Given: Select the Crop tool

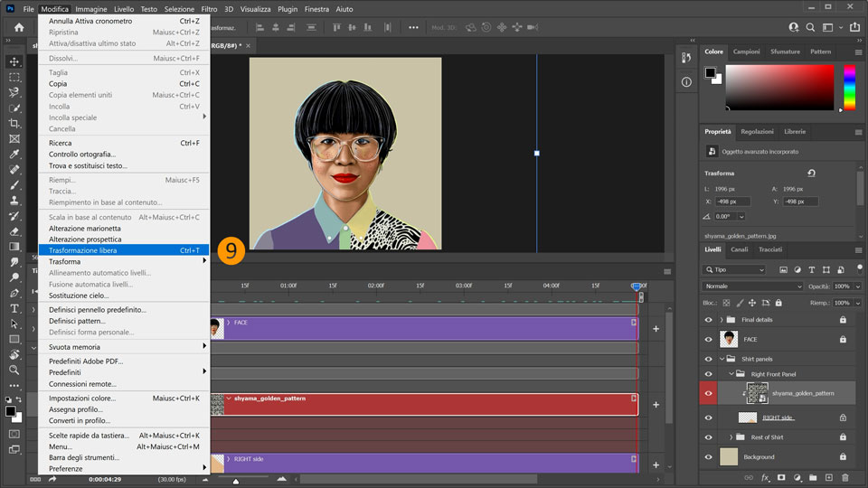Looking at the screenshot, I should (x=14, y=123).
